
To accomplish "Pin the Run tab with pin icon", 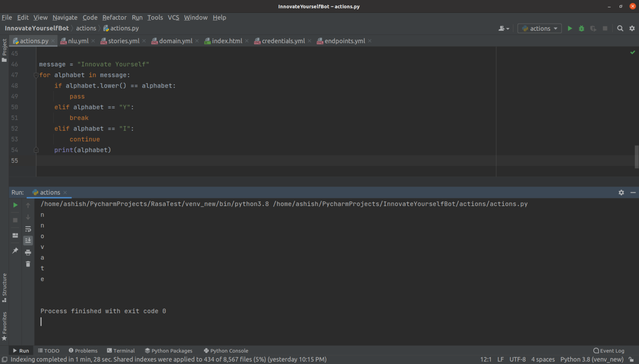I will tap(15, 251).
